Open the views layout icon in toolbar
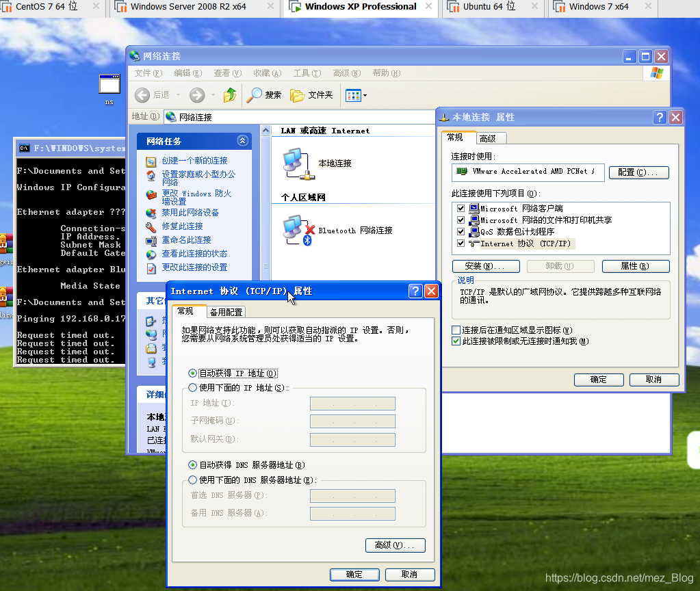The width and height of the screenshot is (700, 591). point(353,95)
